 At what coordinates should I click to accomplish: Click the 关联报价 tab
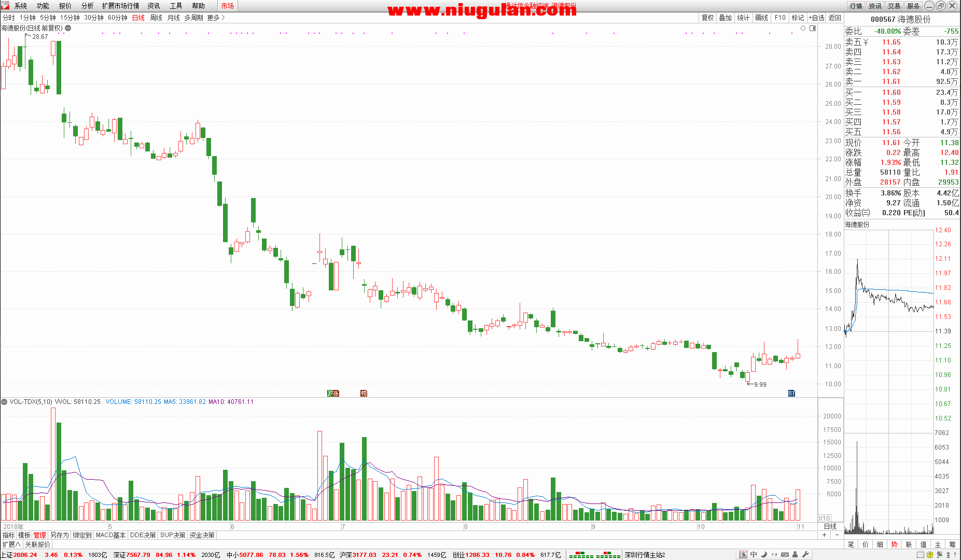[x=38, y=544]
